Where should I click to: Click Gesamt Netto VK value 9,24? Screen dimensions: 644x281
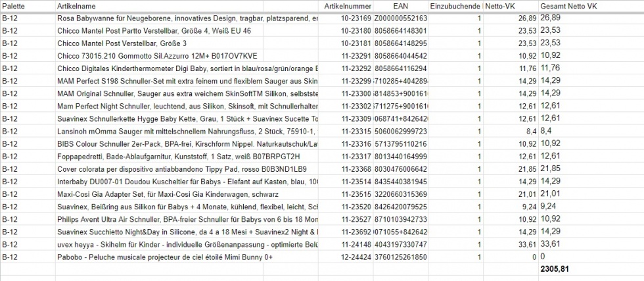(x=591, y=207)
